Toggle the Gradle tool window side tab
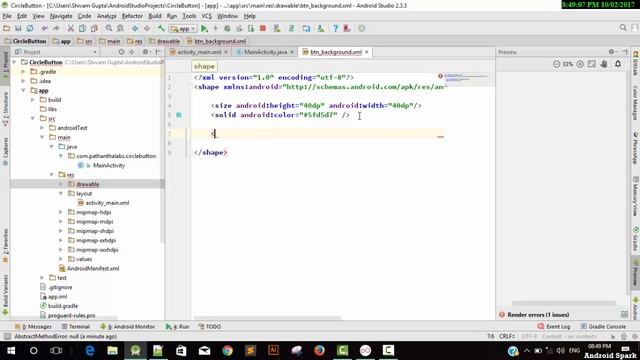Viewport: 640px width, 360px height. pos(636,240)
